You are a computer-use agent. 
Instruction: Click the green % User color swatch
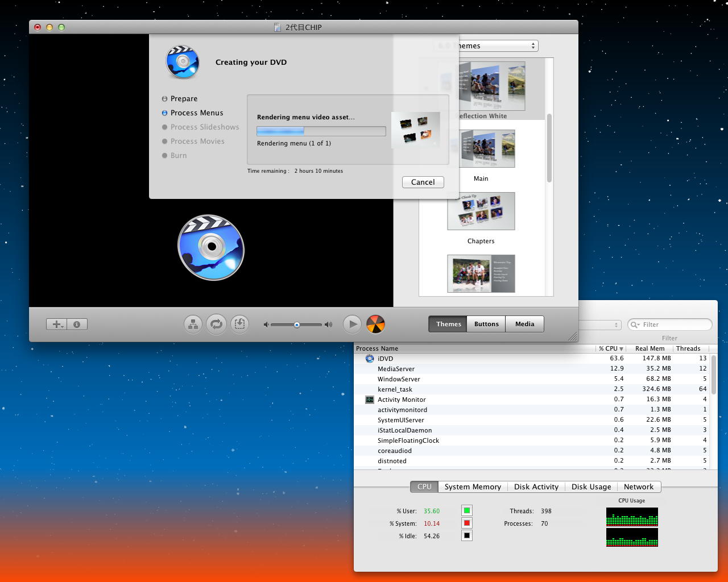click(466, 510)
